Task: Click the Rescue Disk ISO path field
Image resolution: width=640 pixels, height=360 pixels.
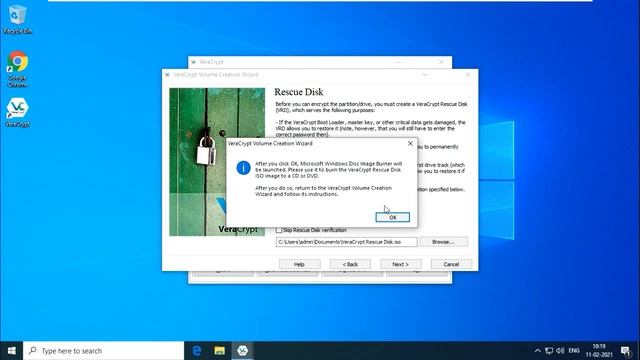Action: coord(347,242)
